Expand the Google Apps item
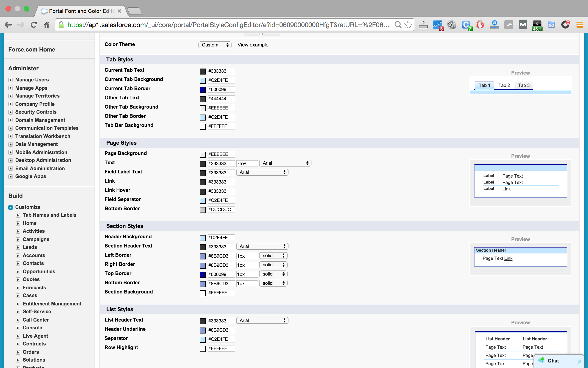588x368 pixels. coord(10,177)
